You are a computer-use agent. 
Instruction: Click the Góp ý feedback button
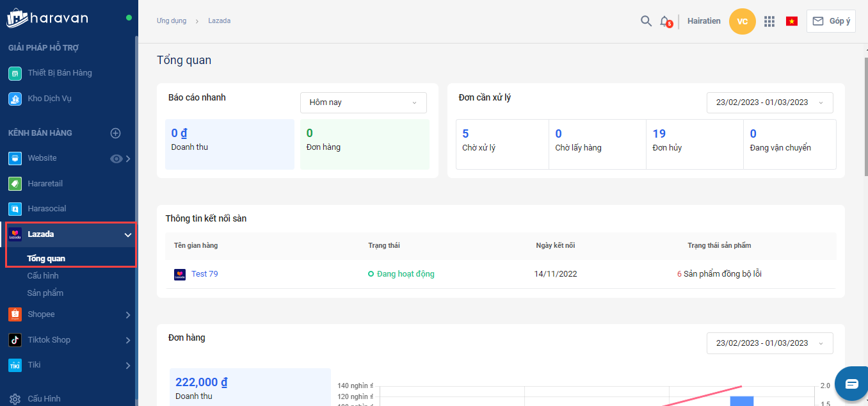[831, 21]
